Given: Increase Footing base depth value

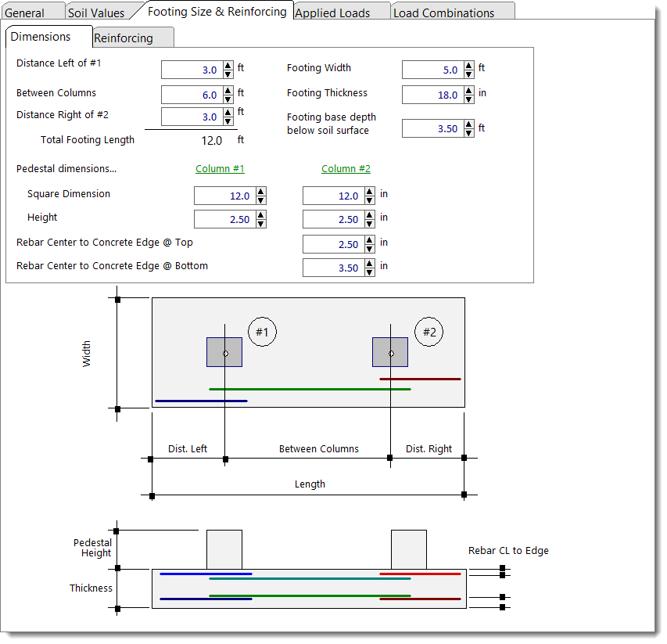Looking at the screenshot, I should 468,124.
